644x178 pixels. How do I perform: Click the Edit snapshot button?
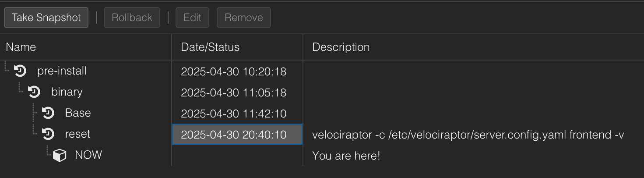[192, 18]
